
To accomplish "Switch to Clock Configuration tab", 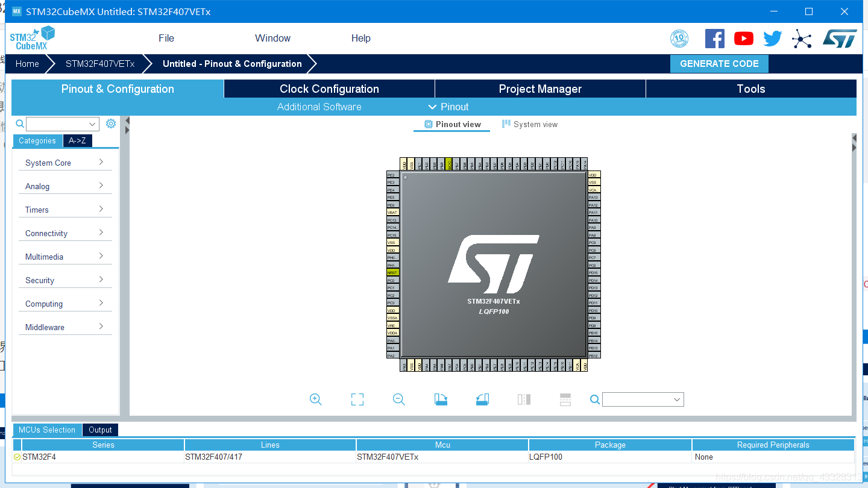I will [329, 89].
